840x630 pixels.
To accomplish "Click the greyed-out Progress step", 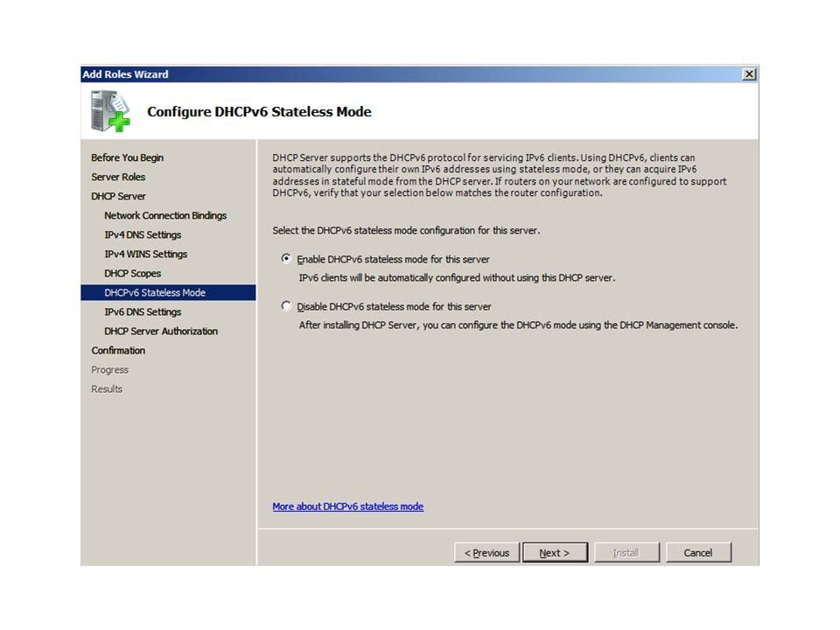I will tap(110, 369).
